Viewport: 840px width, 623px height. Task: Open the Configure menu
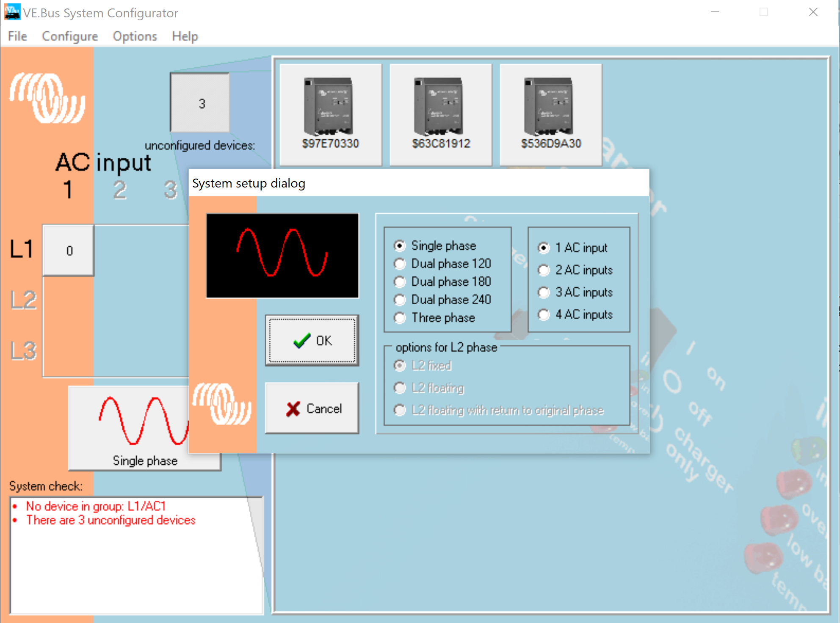[70, 36]
